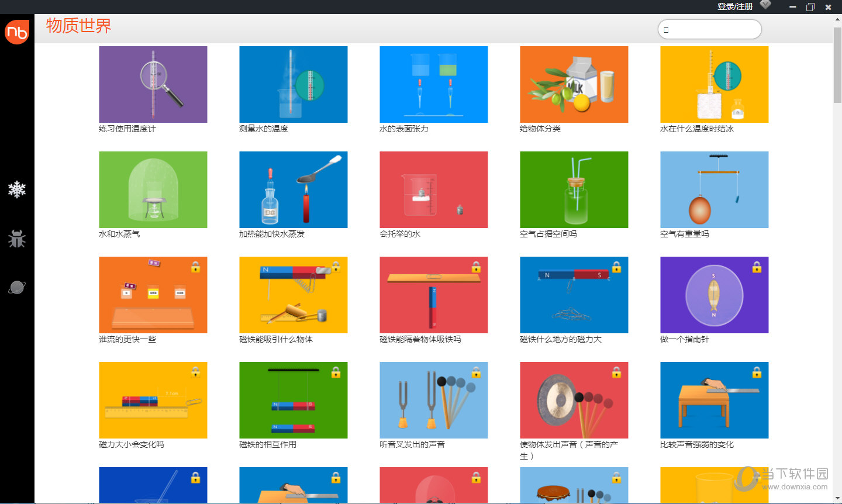Select 听音叉发出的声音 tuning fork tile
Image resolution: width=842 pixels, height=504 pixels.
[x=434, y=400]
